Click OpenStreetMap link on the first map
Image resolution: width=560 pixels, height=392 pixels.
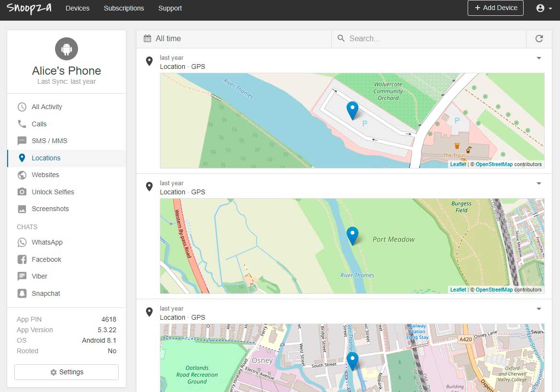click(x=494, y=164)
